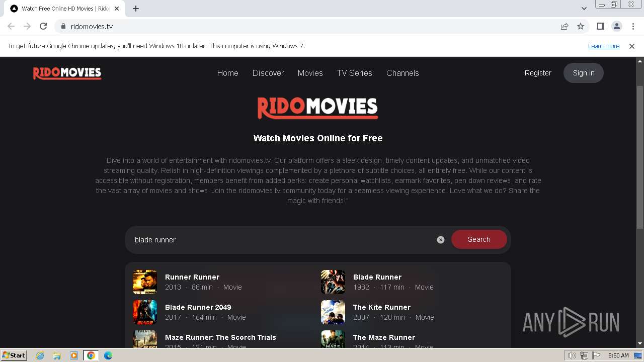This screenshot has height=362, width=644.
Task: Clear the search text with X icon
Action: point(441,240)
